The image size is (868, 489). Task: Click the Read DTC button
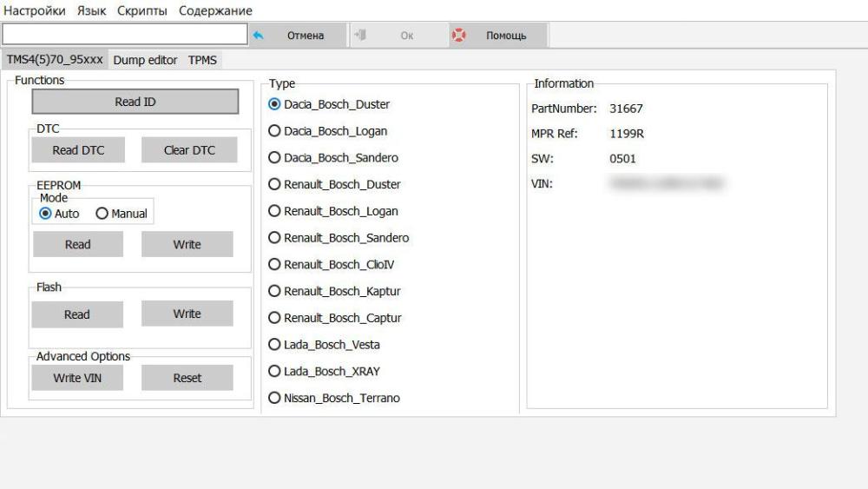(x=78, y=150)
